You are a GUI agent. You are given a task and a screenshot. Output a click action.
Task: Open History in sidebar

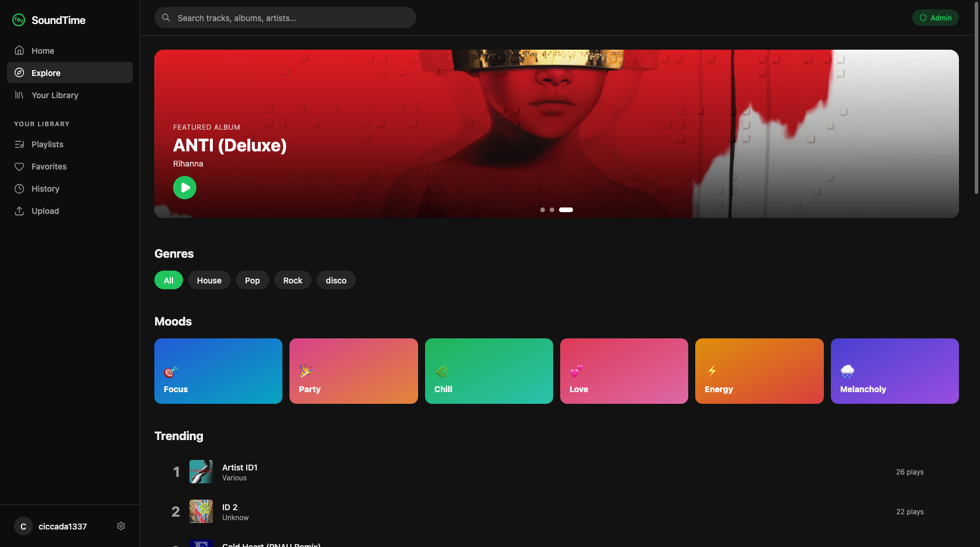[70, 188]
